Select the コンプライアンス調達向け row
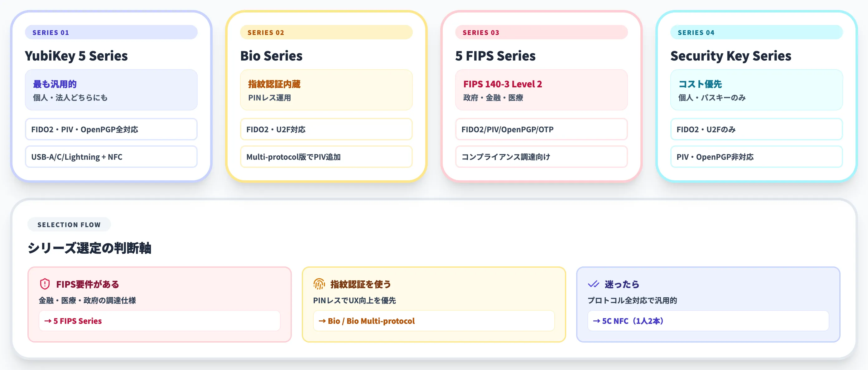 click(x=542, y=157)
